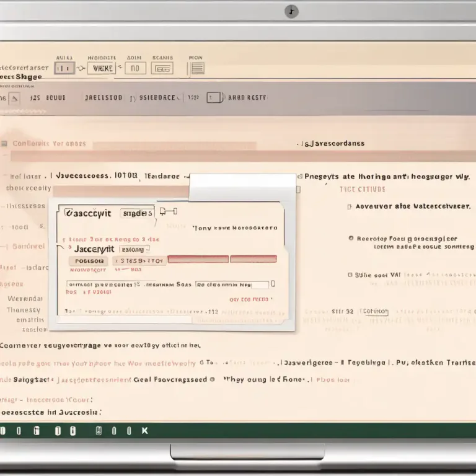Toggle the Sühe ooel VAI checkbox
The image size is (476, 476).
click(x=350, y=275)
